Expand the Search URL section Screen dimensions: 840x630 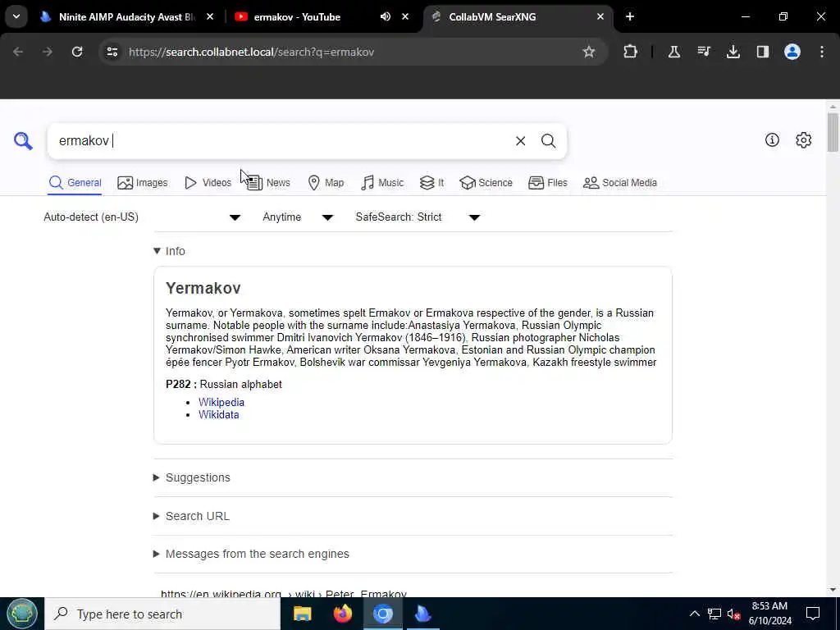click(x=191, y=517)
